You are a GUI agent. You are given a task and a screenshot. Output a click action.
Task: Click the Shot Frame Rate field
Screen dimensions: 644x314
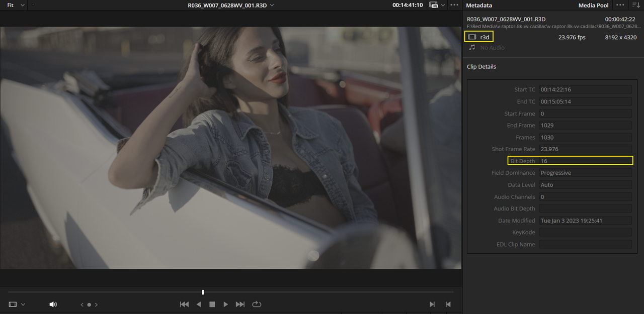click(585, 149)
